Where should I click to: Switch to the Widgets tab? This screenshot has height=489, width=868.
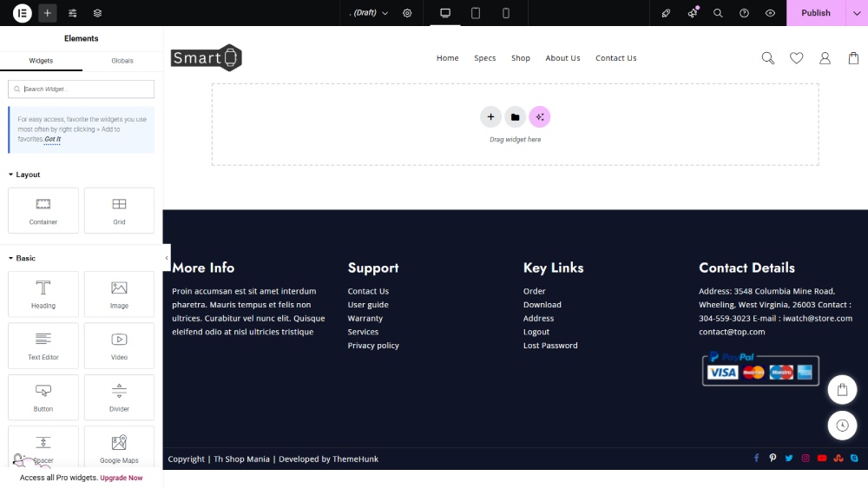[41, 61]
